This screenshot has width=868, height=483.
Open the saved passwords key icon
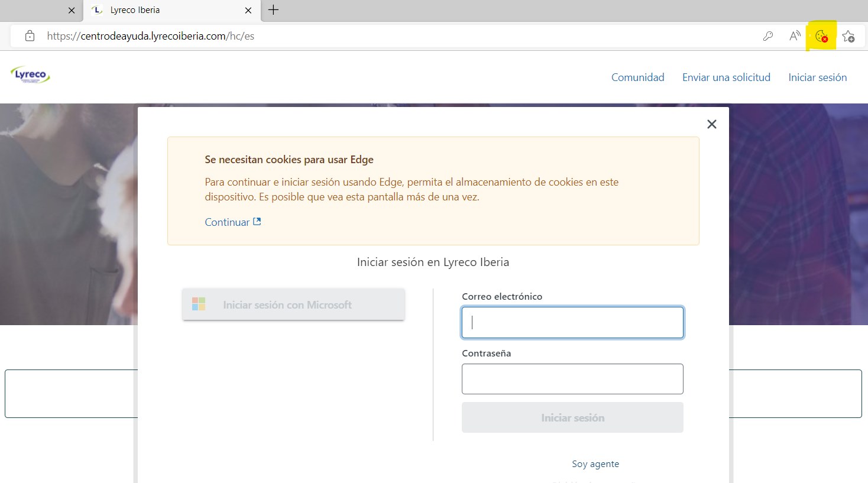tap(768, 36)
